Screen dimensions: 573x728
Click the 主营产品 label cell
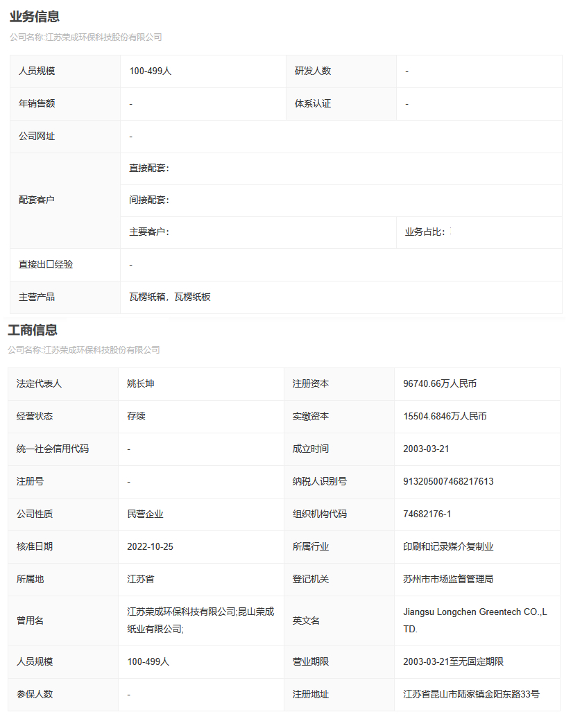click(x=65, y=297)
